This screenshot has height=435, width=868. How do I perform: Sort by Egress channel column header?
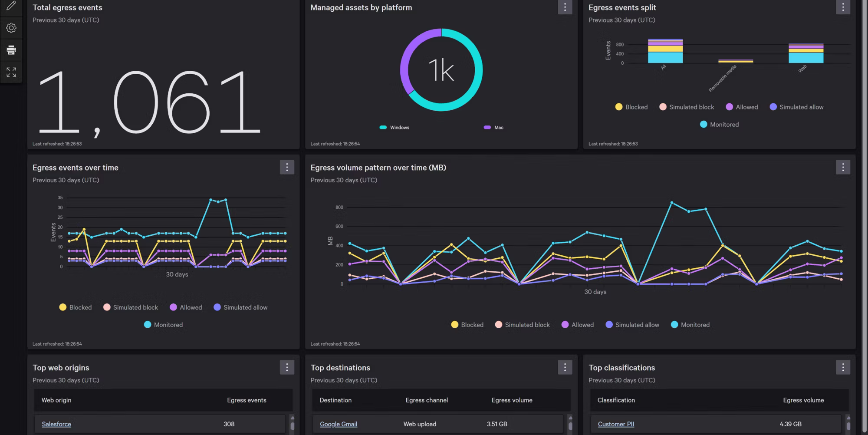(x=426, y=400)
